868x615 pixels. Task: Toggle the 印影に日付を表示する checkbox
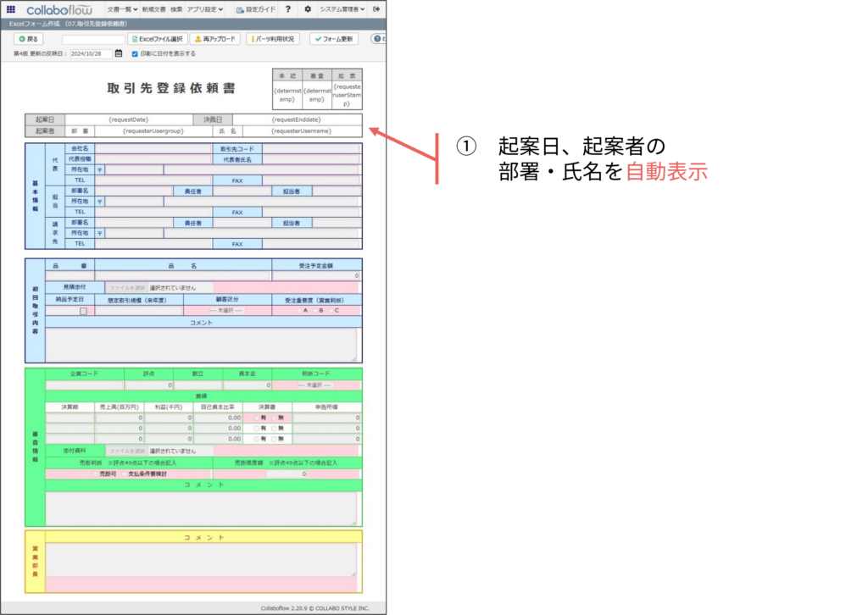coord(134,53)
